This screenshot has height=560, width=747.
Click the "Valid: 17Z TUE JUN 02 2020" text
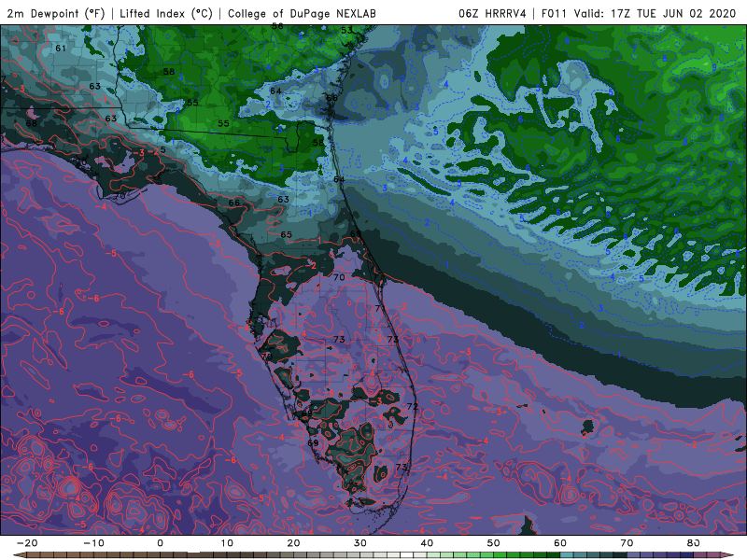coord(655,13)
